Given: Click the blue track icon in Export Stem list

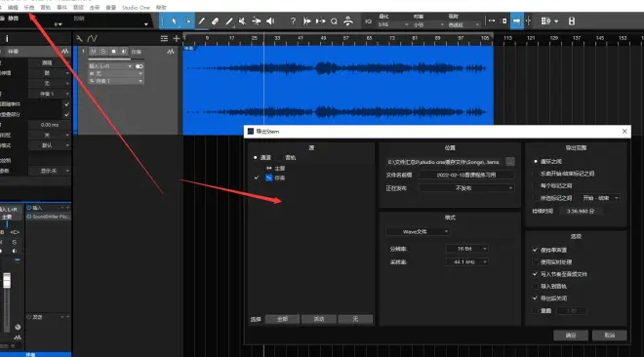Looking at the screenshot, I should pos(269,178).
